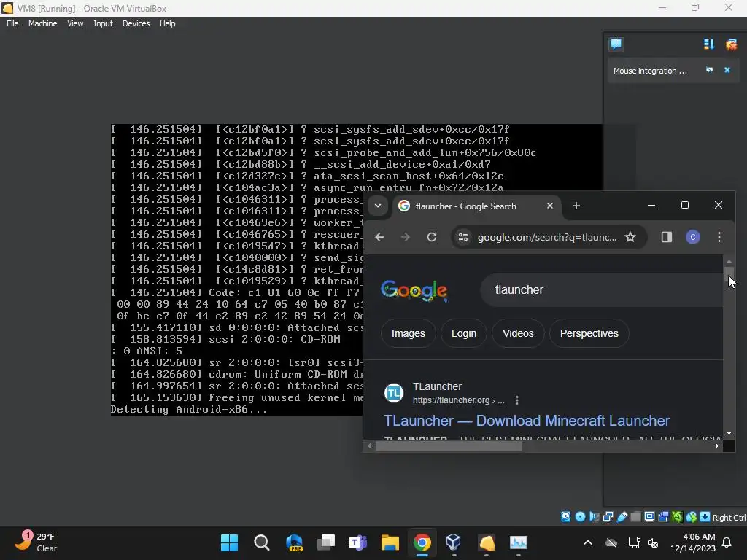Open the VirtualBox Input menu
Screen dimensions: 747x560
pyautogui.click(x=103, y=23)
